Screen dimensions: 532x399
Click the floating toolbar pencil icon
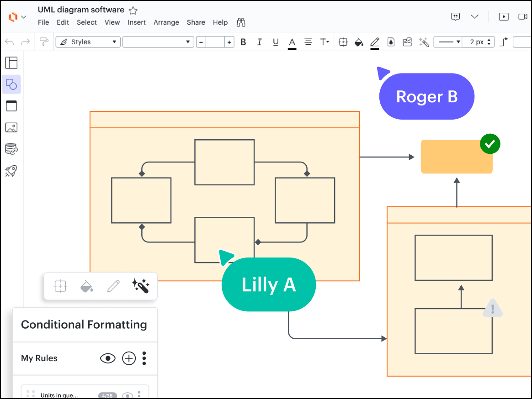[x=114, y=286]
